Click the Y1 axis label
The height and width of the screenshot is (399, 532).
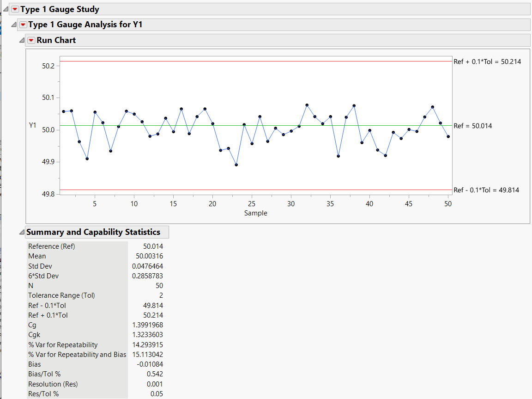pos(31,126)
